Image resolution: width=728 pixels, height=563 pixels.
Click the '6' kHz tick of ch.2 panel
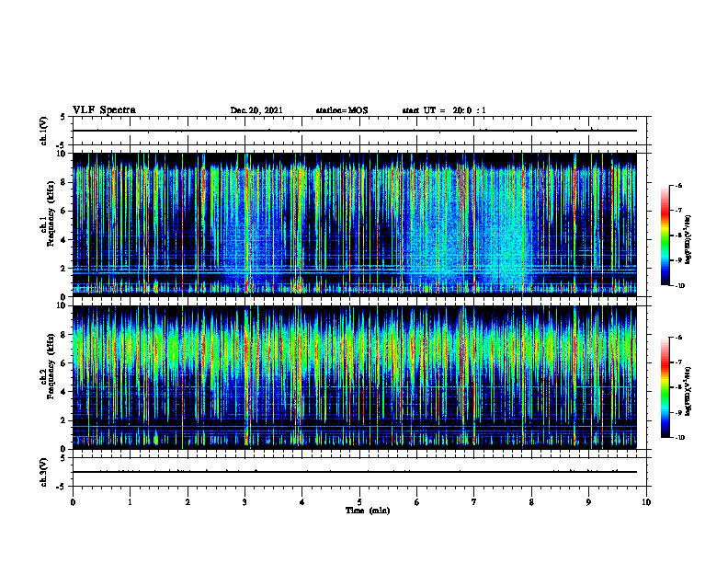pyautogui.click(x=64, y=363)
